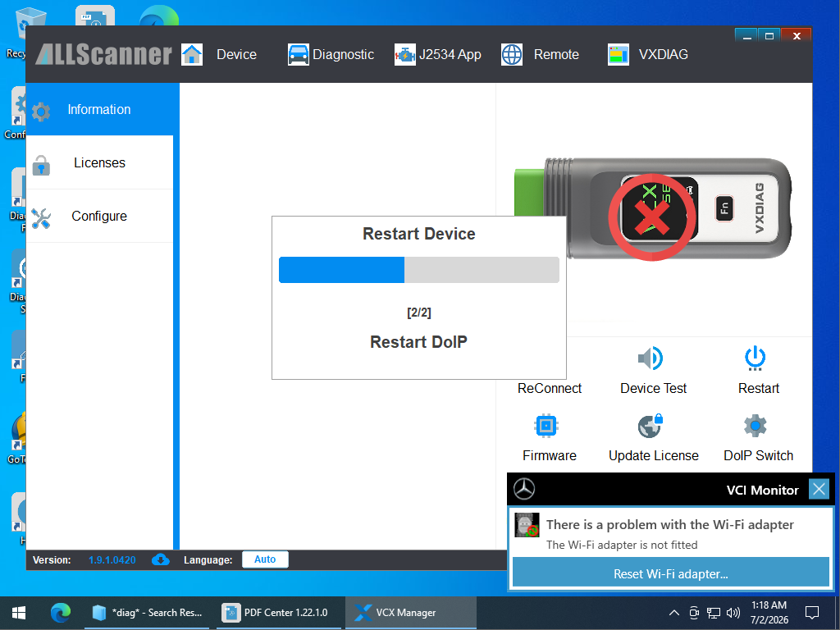Click the cloud download update icon

(160, 559)
